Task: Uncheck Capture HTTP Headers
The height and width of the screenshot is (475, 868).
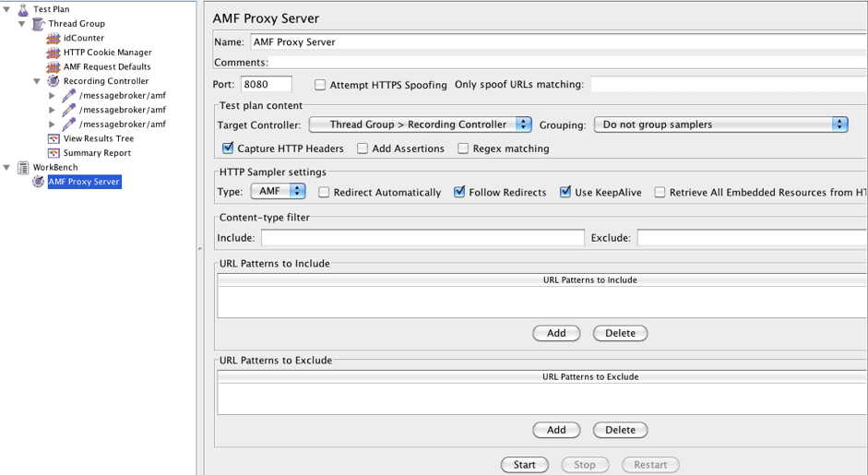Action: coord(228,148)
